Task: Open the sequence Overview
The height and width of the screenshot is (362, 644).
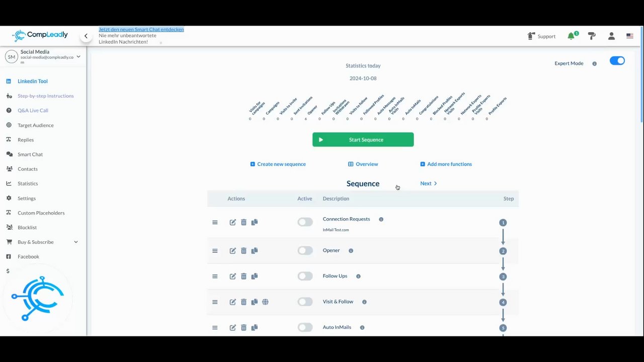Action: coord(363,164)
